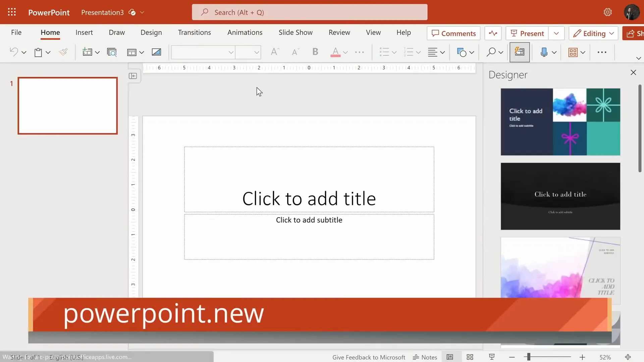Decrease font size with the smaller A
The height and width of the screenshot is (362, 644).
pos(295,52)
